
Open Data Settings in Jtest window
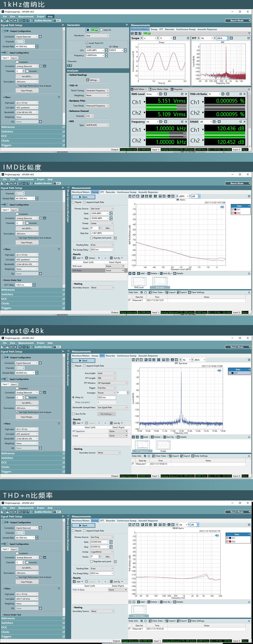[199, 456]
